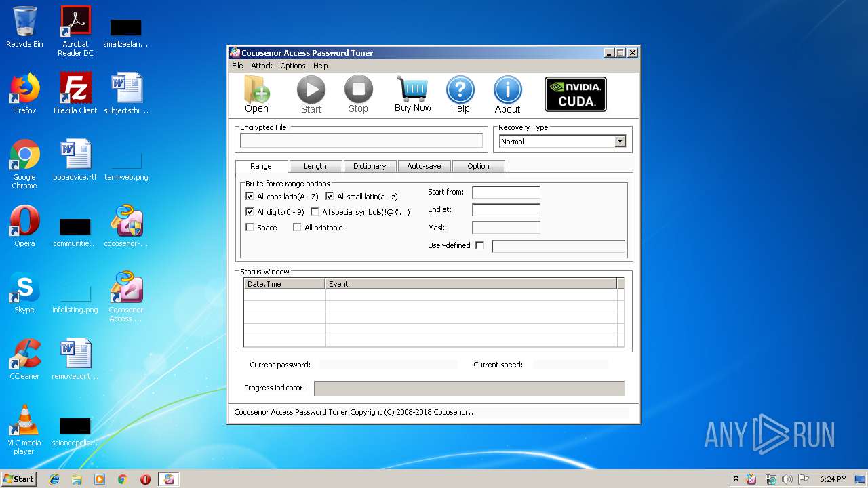Launch FileZilla Client shortcut
This screenshot has width=868, height=488.
tap(75, 94)
